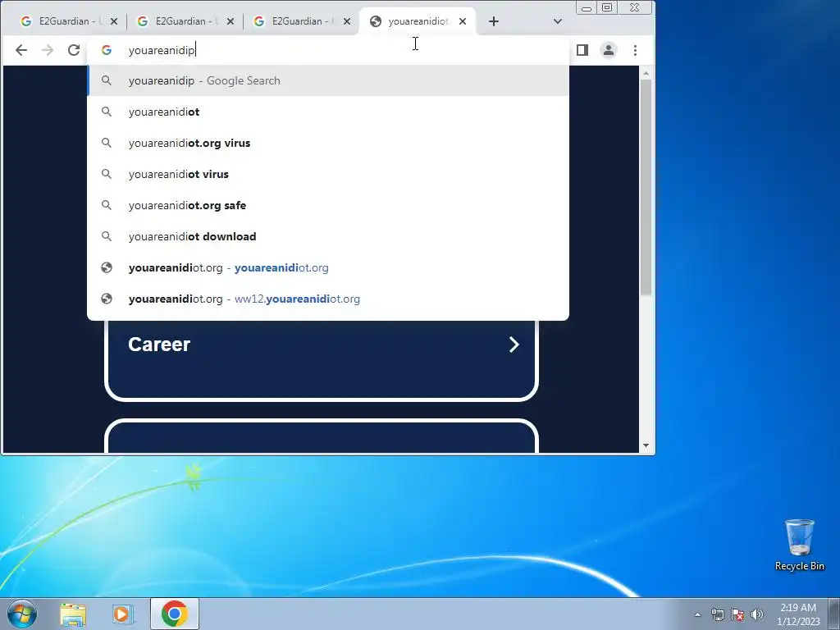Show hidden system tray icons
840x630 pixels.
(x=697, y=614)
